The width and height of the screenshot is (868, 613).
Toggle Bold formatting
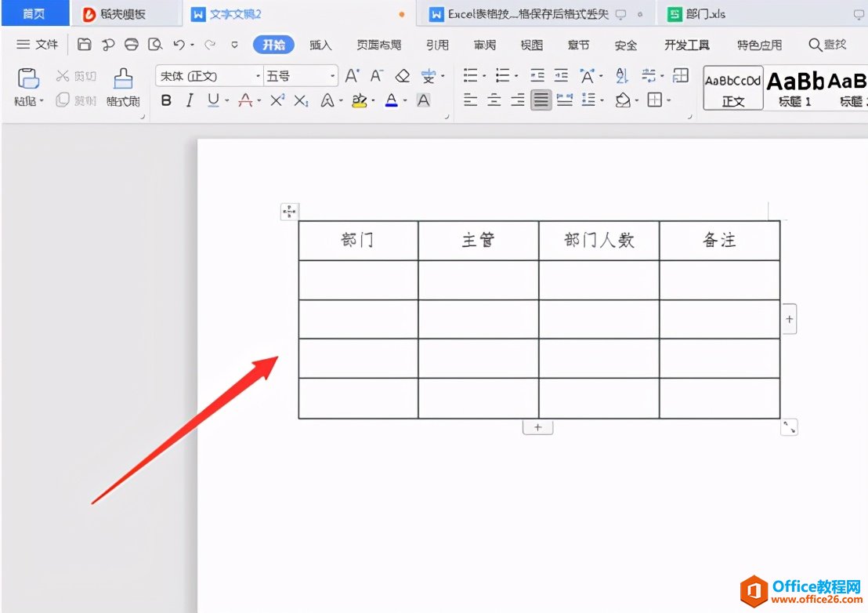click(x=166, y=100)
